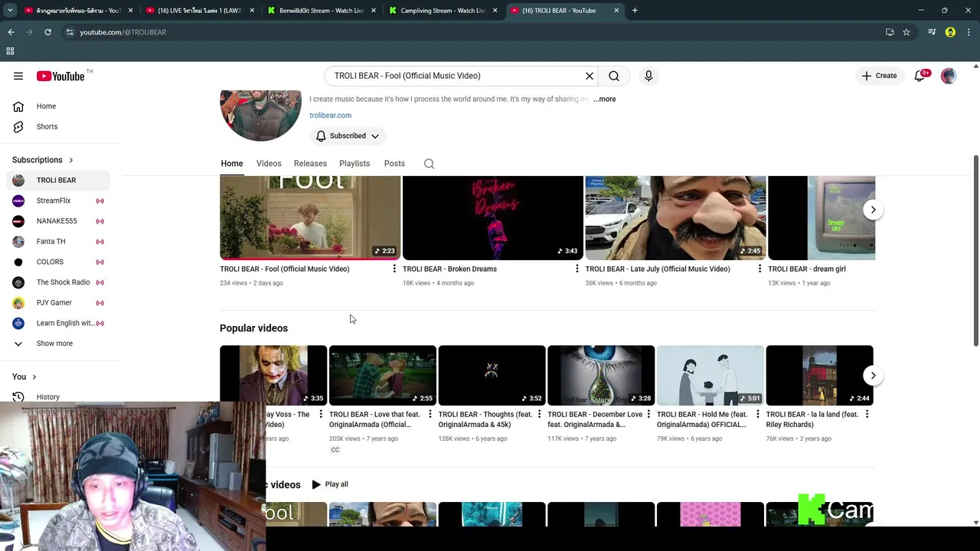Play the Love that feat. OriginalArmada thumbnail
The image size is (980, 551).
(x=382, y=375)
